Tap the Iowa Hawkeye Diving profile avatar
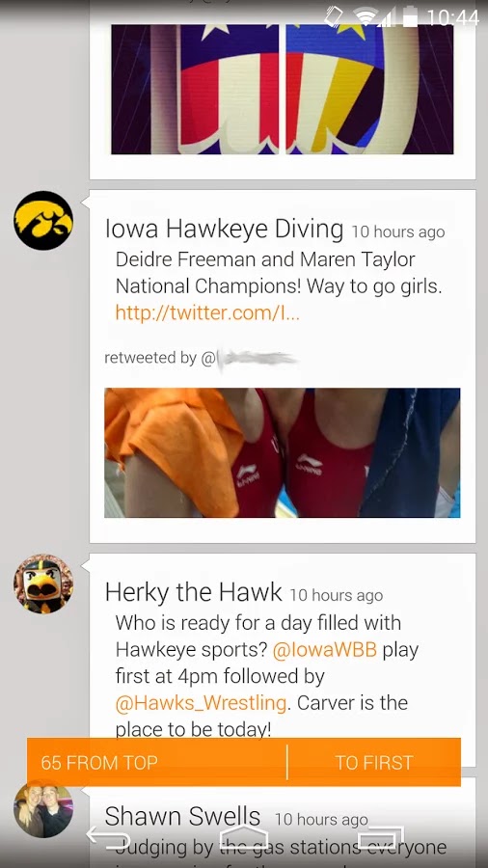This screenshot has height=868, width=488. (x=43, y=220)
